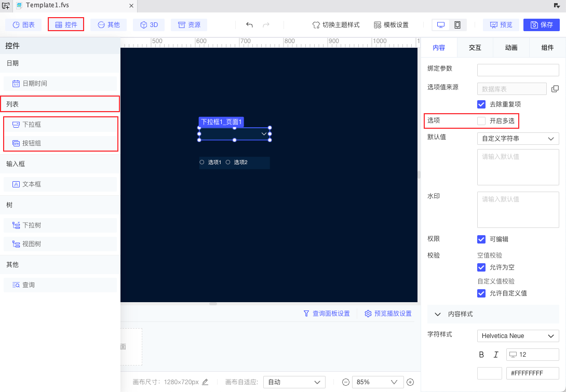Switch to 动画 tab
The image size is (566, 392).
pyautogui.click(x=511, y=47)
